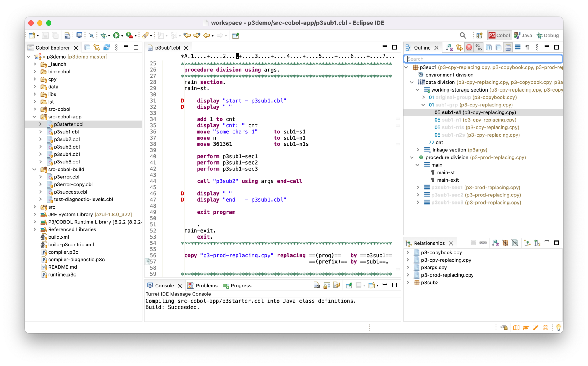Open Search with the magnifier toolbar icon
This screenshot has width=588, height=366.
pos(463,35)
